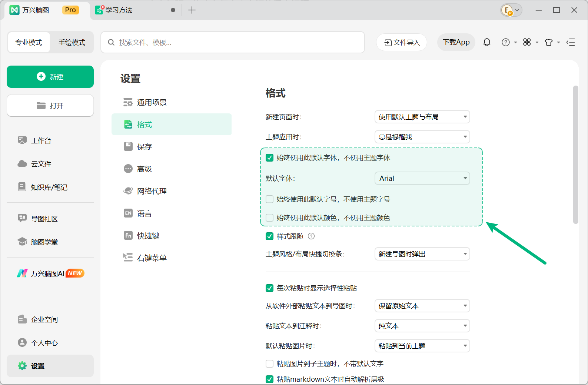The image size is (588, 385).
Task: Click the 高级 ellipsis icon
Action: 128,169
